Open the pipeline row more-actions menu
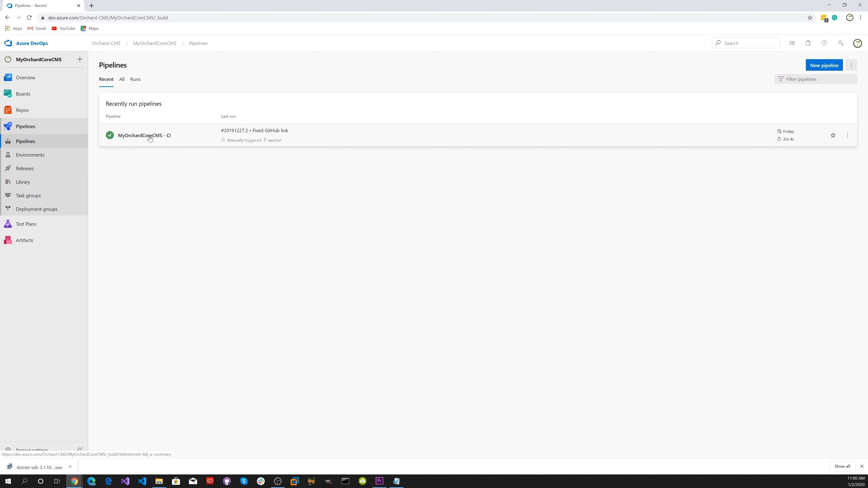The height and width of the screenshot is (488, 868). tap(847, 135)
